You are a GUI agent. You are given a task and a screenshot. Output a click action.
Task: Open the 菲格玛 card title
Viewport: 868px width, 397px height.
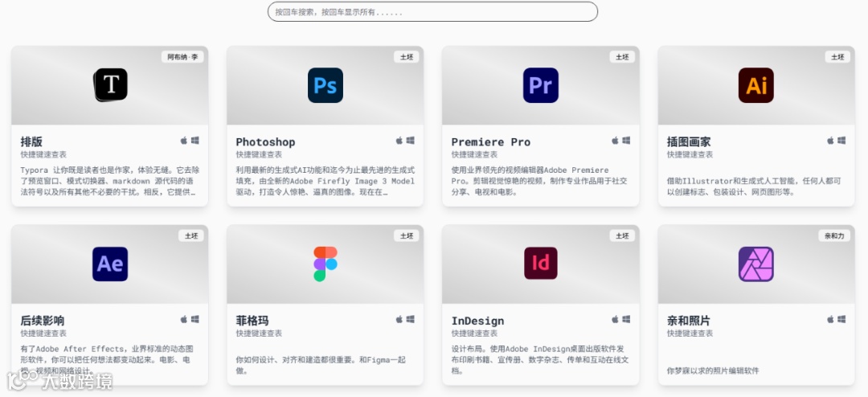tap(252, 321)
